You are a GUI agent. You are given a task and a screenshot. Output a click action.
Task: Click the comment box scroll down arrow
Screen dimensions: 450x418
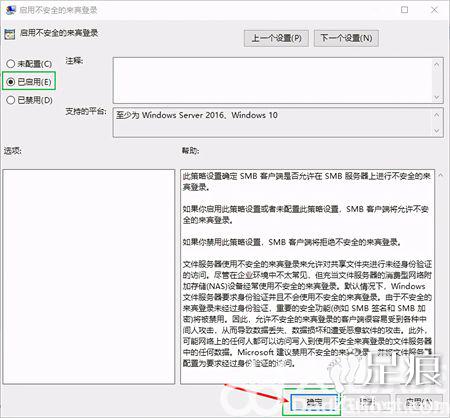(437, 97)
